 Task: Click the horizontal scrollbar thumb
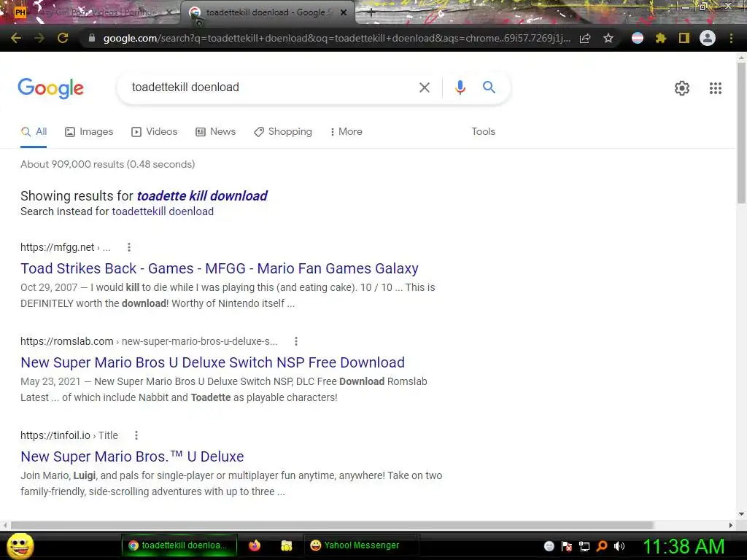tap(332, 525)
